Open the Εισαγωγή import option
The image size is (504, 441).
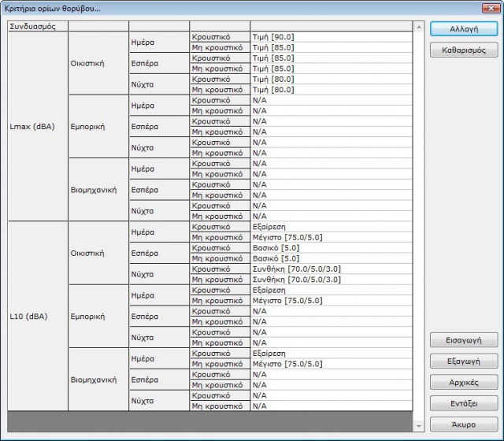point(464,340)
